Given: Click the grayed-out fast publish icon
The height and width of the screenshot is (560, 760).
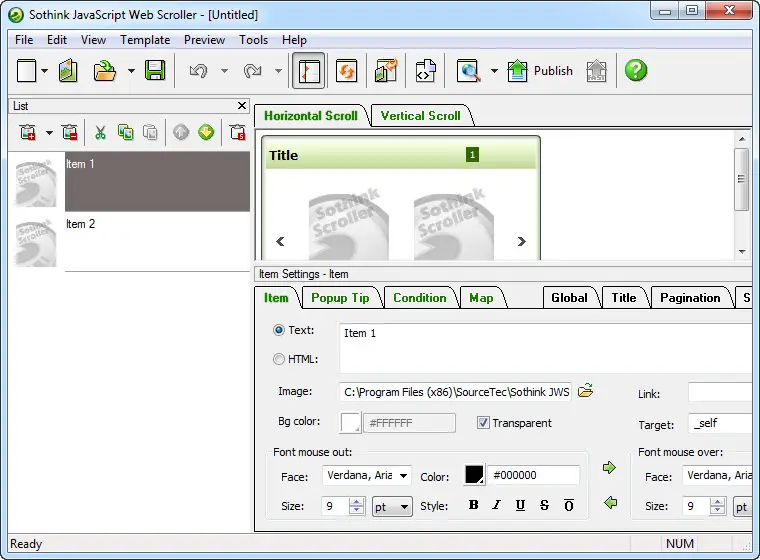Looking at the screenshot, I should pos(596,71).
